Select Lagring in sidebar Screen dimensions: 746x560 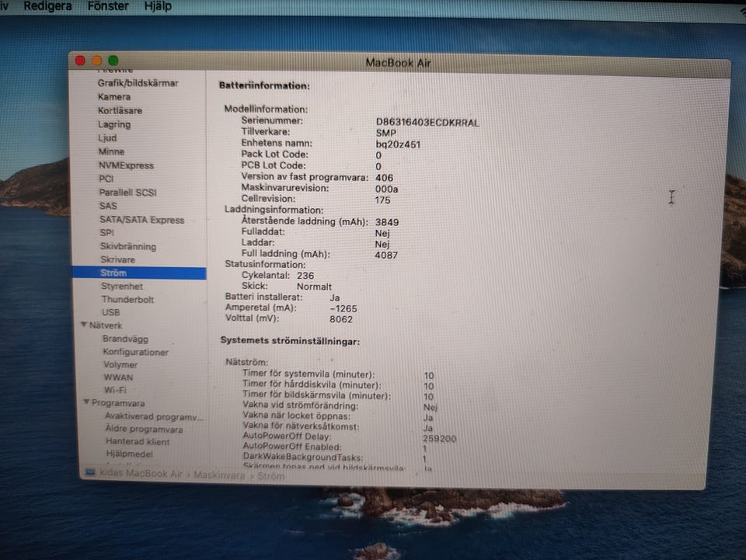(x=114, y=124)
